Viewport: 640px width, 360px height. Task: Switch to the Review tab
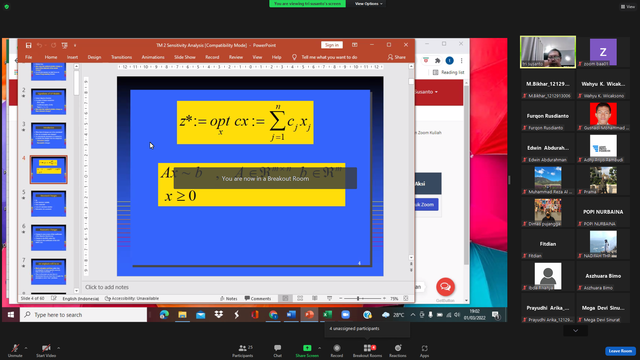(236, 57)
